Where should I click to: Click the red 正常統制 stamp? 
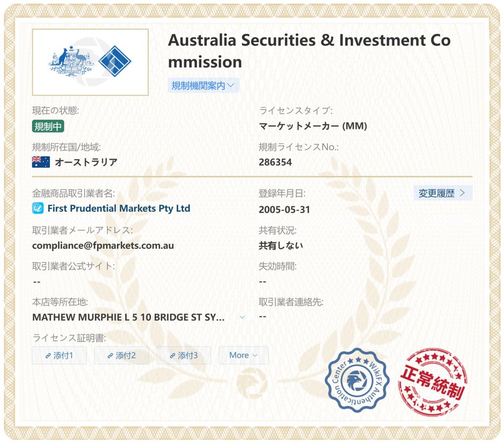pyautogui.click(x=433, y=381)
